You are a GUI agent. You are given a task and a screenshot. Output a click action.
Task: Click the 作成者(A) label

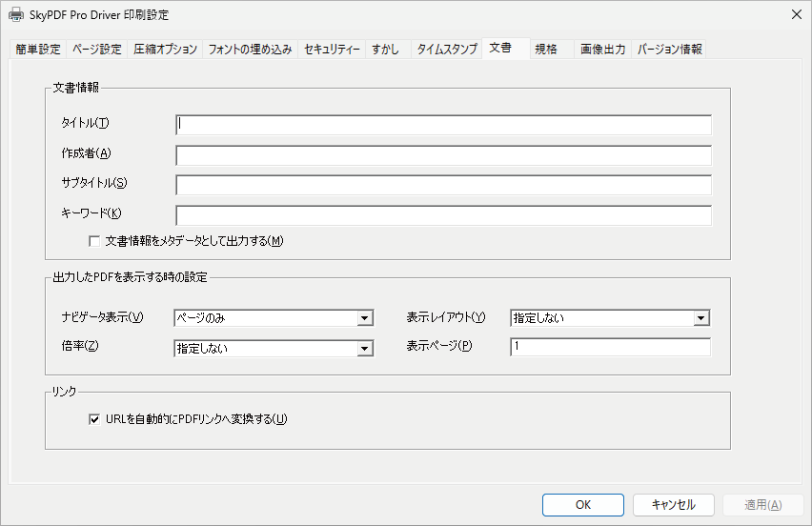(x=86, y=153)
